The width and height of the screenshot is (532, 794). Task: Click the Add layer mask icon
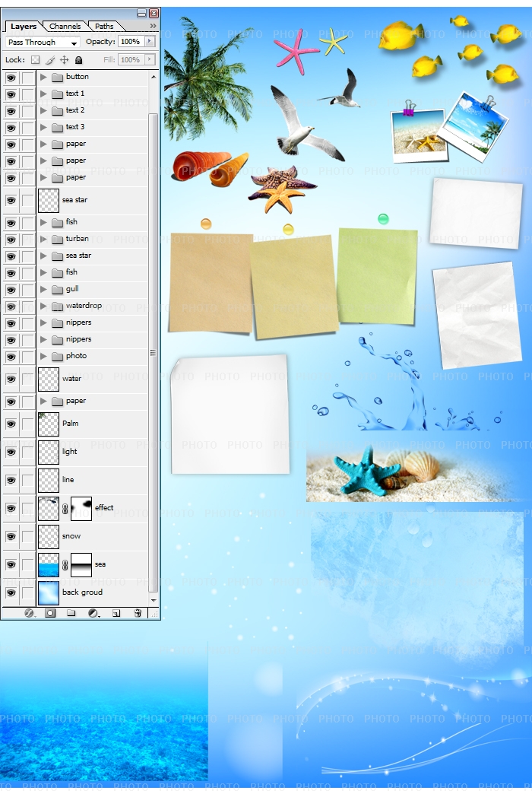[x=50, y=613]
